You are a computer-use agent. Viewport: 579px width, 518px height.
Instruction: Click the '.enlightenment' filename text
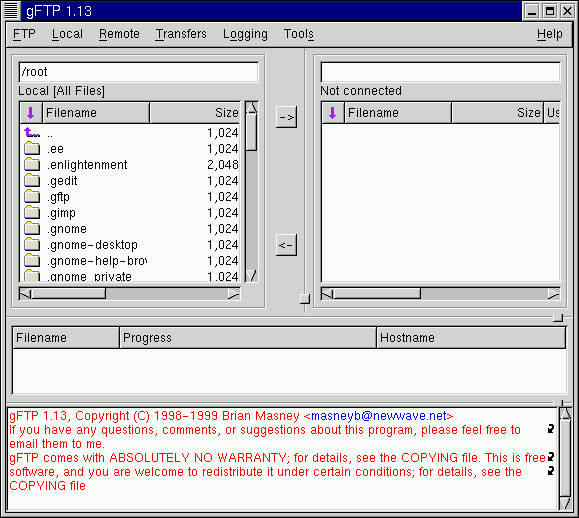tap(87, 165)
